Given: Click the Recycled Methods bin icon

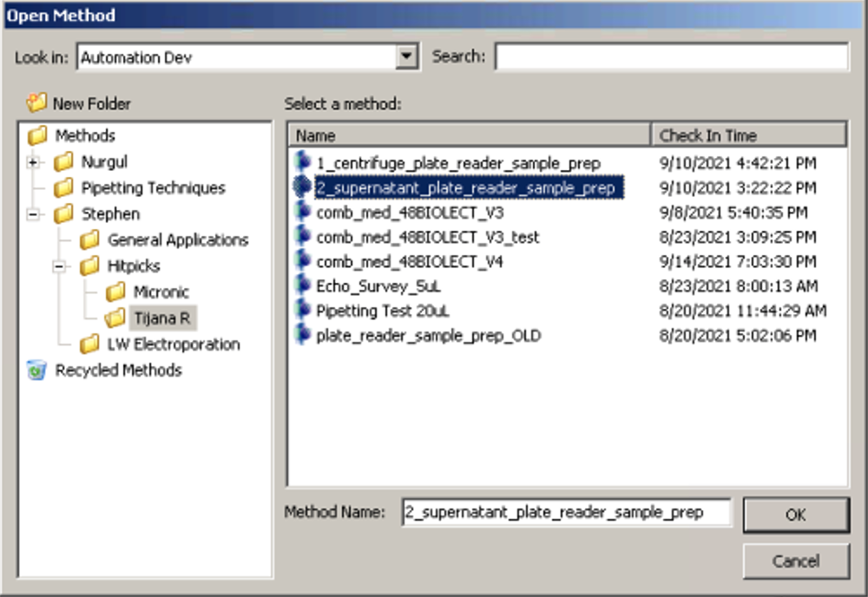Looking at the screenshot, I should [36, 370].
